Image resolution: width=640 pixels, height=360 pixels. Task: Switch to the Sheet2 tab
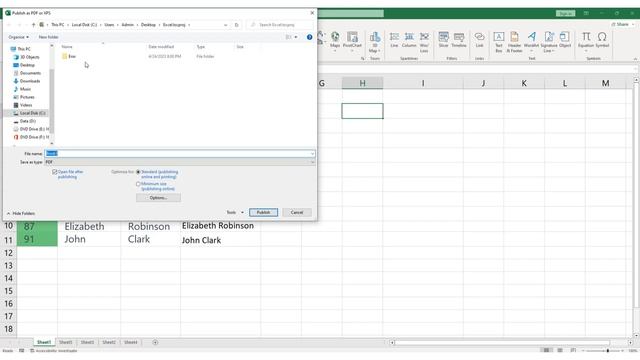point(109,342)
